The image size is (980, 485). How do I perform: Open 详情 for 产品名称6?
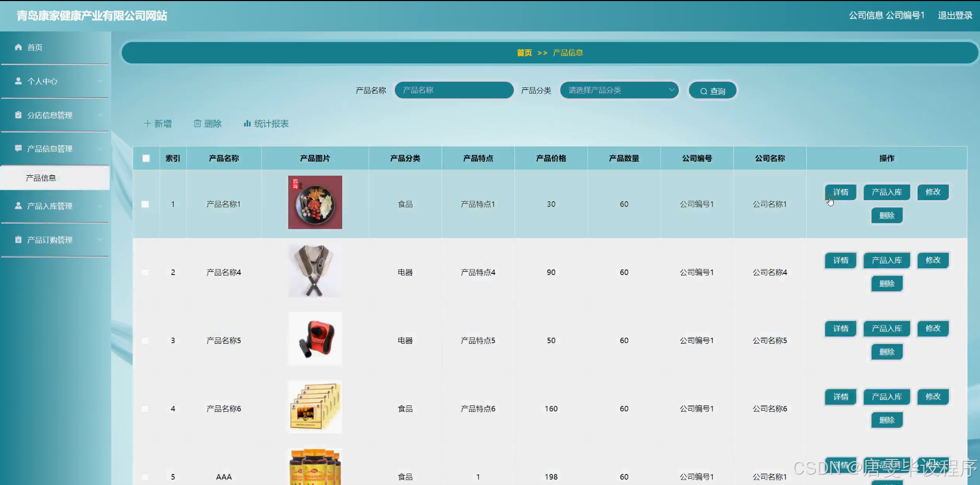(x=841, y=397)
